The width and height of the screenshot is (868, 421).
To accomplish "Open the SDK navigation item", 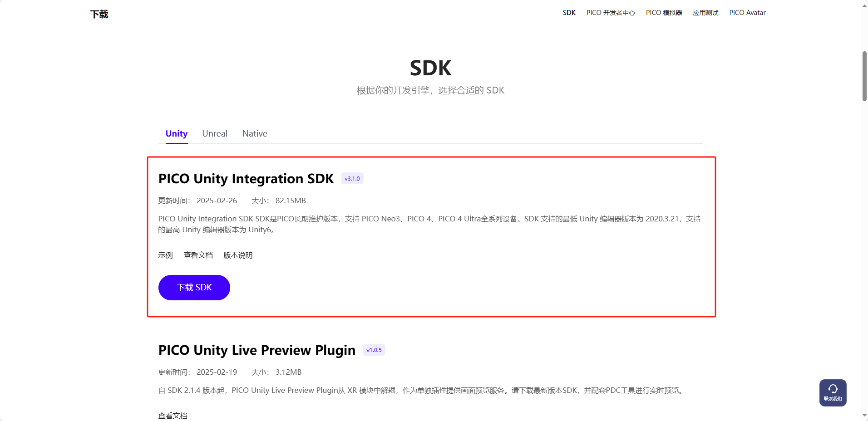I will pyautogui.click(x=568, y=13).
